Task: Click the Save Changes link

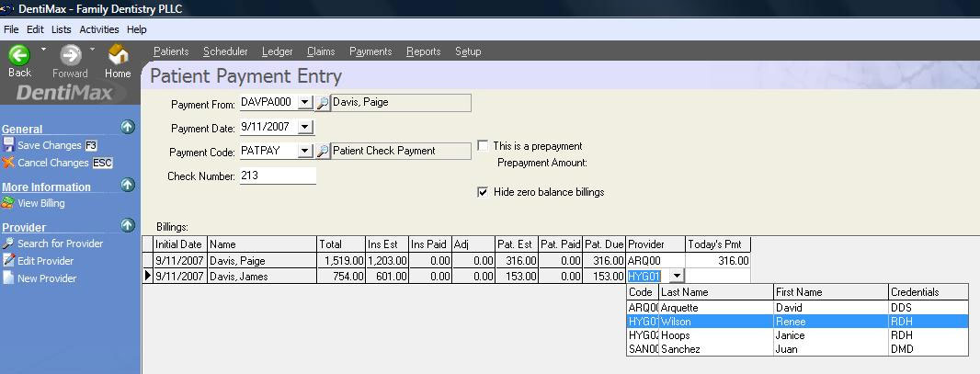Action: click(x=50, y=145)
